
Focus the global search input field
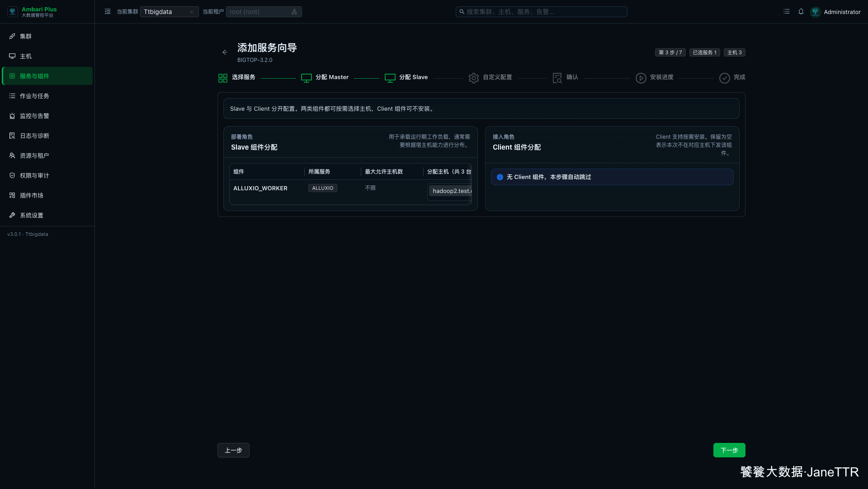coord(542,12)
